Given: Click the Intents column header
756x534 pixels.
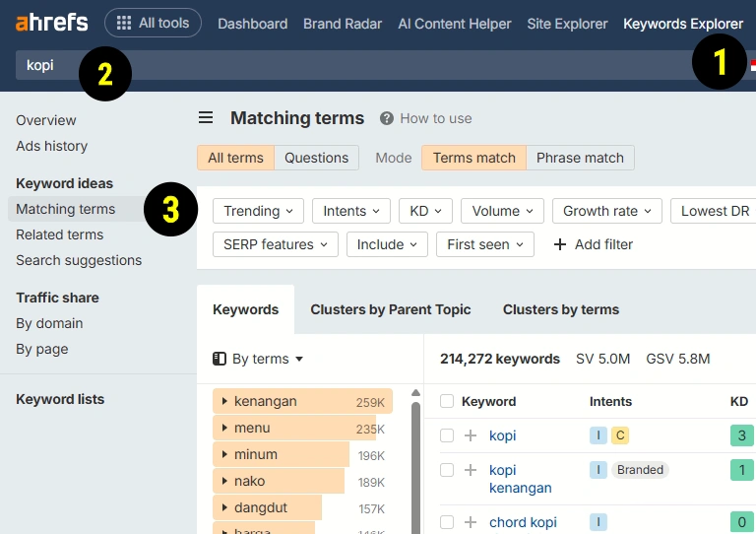Looking at the screenshot, I should (x=610, y=401).
